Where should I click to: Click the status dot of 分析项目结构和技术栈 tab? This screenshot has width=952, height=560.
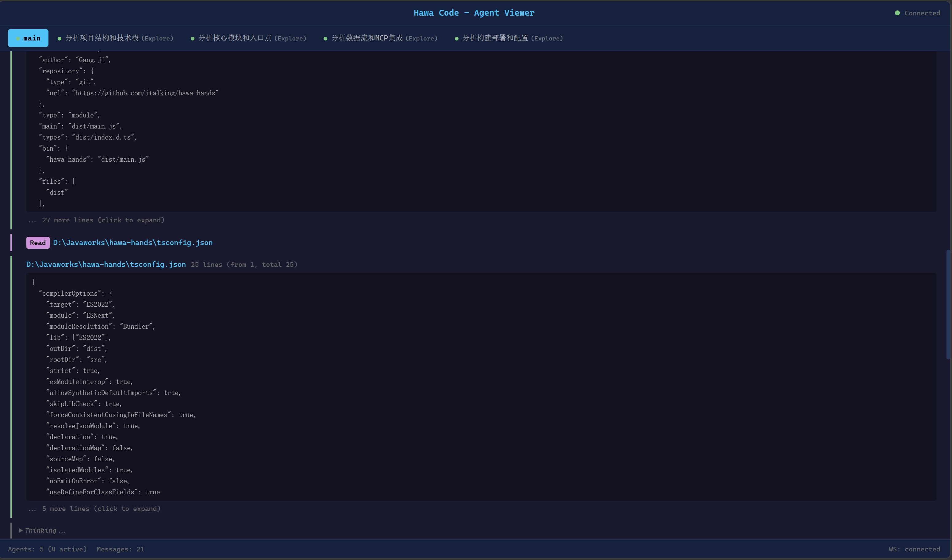(59, 39)
